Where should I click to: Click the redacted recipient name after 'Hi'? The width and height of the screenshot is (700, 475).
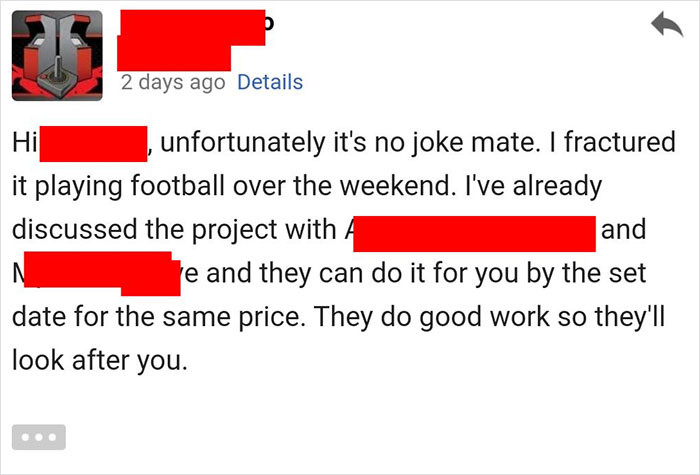[x=93, y=144]
